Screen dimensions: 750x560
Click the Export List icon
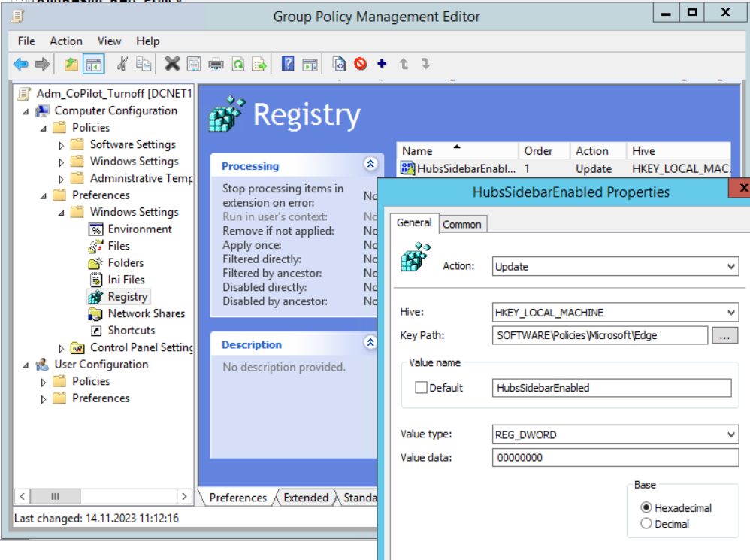point(259,64)
